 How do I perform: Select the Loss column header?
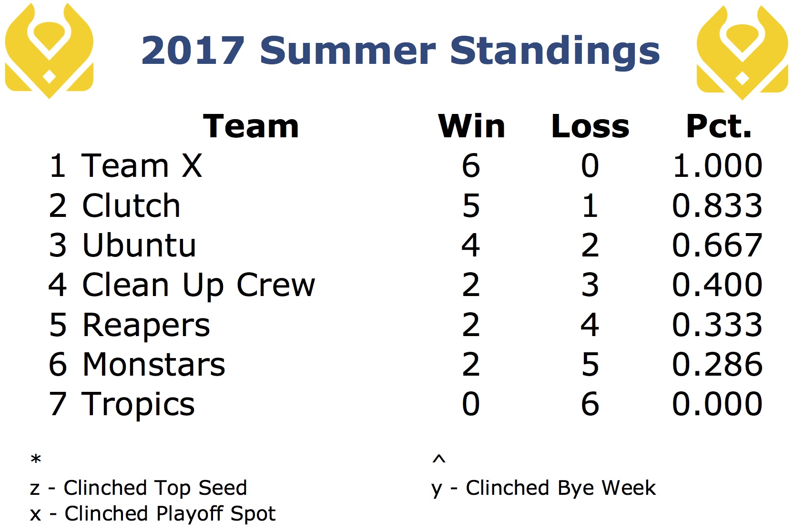pyautogui.click(x=590, y=126)
